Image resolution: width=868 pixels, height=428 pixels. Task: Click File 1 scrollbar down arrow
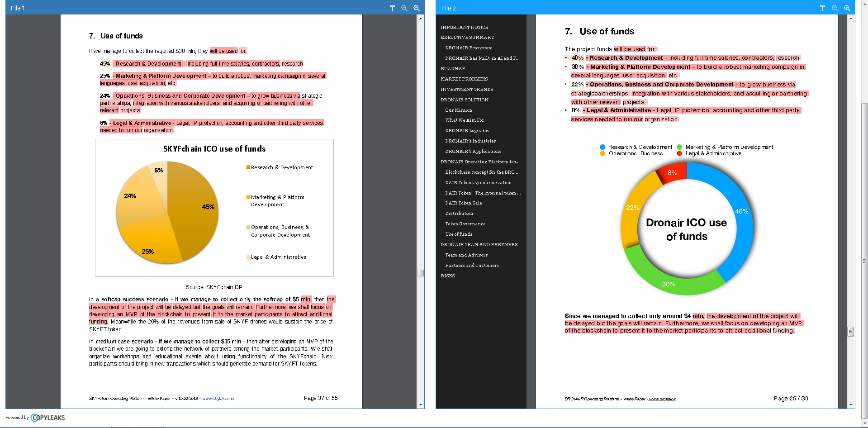tap(421, 405)
